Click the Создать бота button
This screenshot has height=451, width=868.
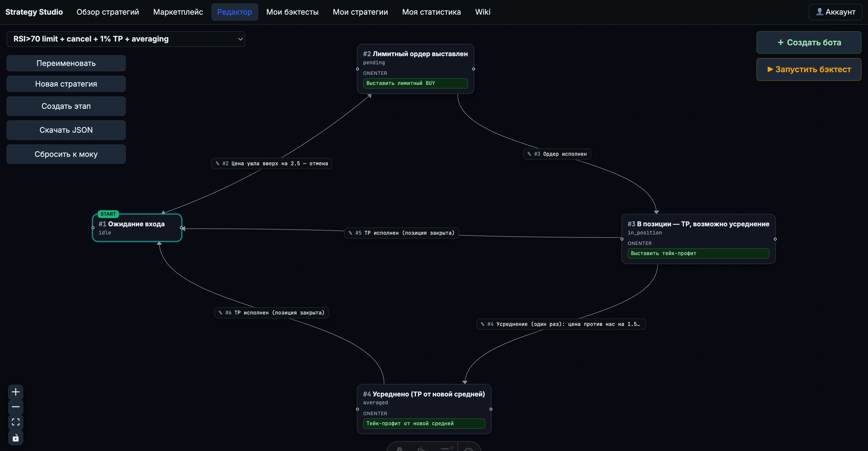pos(809,43)
